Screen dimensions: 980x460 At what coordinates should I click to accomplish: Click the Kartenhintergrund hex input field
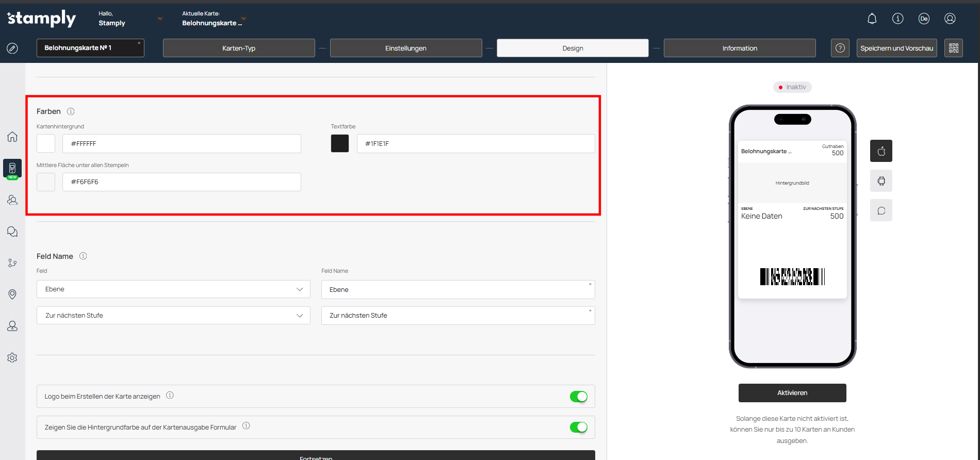tap(182, 144)
